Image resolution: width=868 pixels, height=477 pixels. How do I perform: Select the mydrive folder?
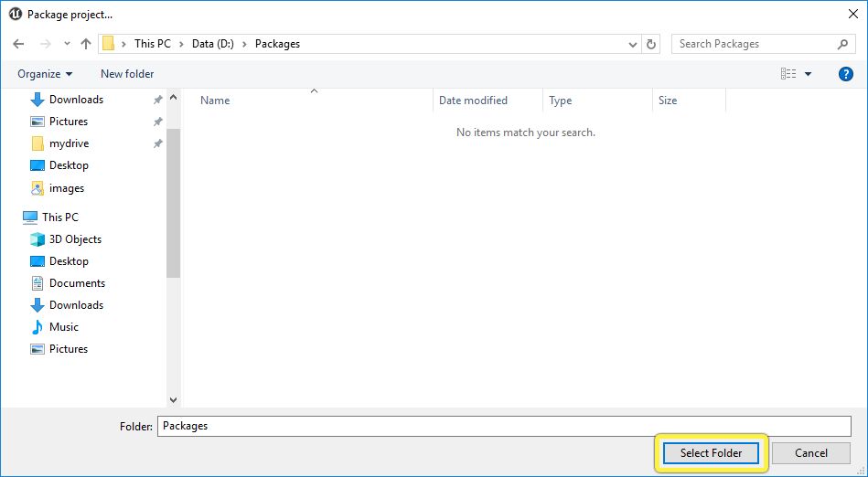tap(69, 143)
